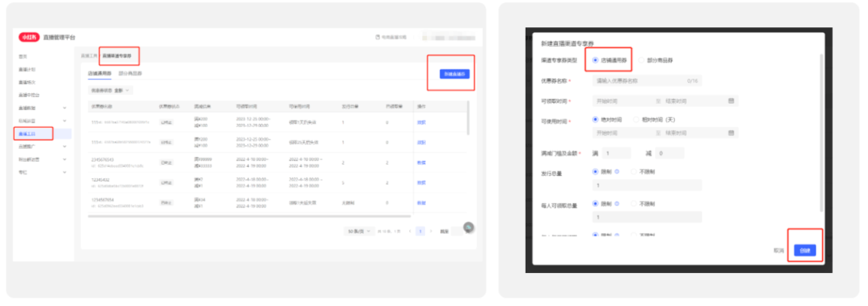Click the 直播工具 breadcrumb tab

(x=89, y=56)
